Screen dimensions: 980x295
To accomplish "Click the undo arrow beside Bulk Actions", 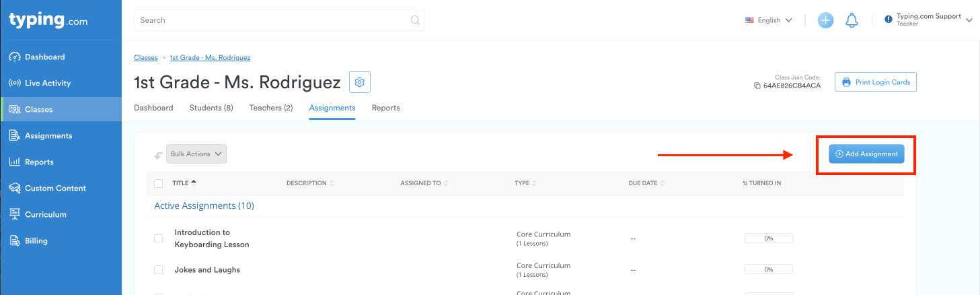I will coord(158,155).
